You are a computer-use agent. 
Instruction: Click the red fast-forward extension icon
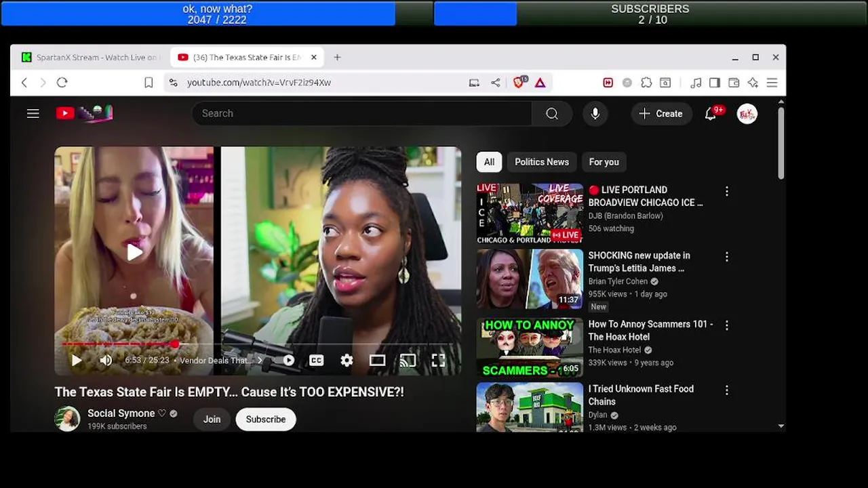pyautogui.click(x=608, y=82)
